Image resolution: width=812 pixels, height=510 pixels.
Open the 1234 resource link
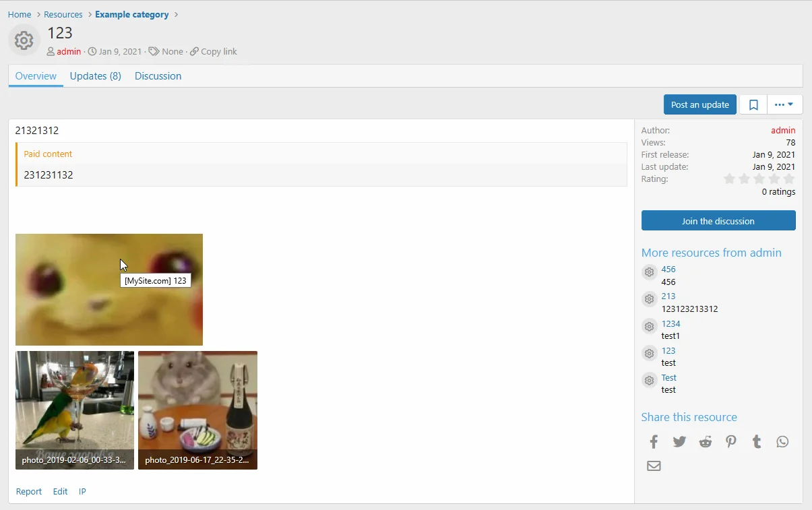click(x=670, y=324)
